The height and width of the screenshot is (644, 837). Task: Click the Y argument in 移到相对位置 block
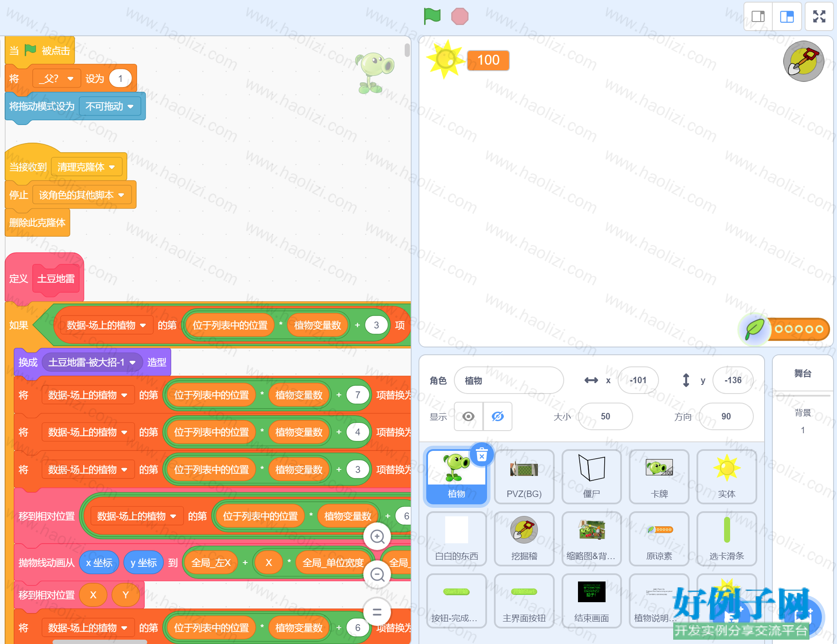click(125, 595)
